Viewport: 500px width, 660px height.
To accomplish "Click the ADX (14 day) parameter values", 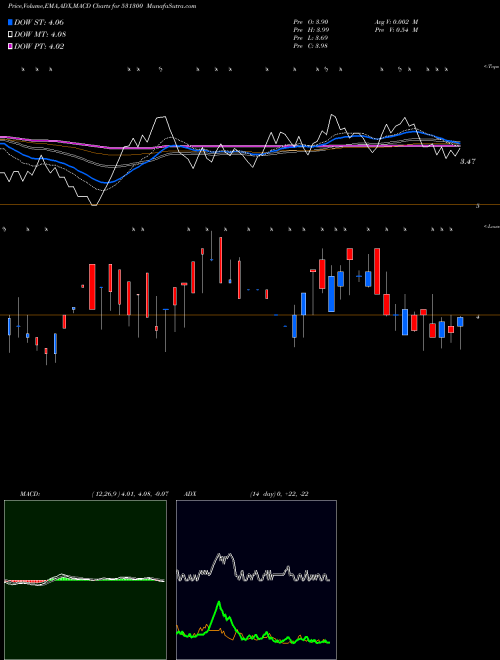I will coord(278,494).
